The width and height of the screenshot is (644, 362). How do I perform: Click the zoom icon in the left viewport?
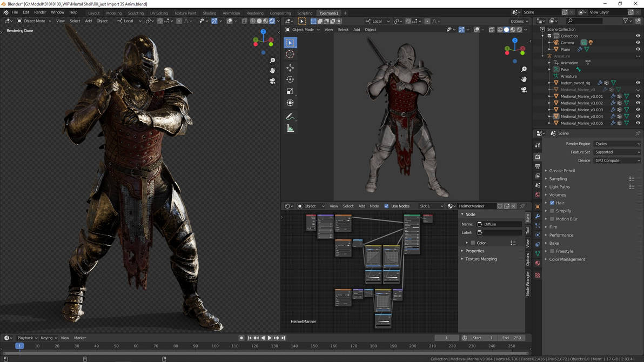272,61
